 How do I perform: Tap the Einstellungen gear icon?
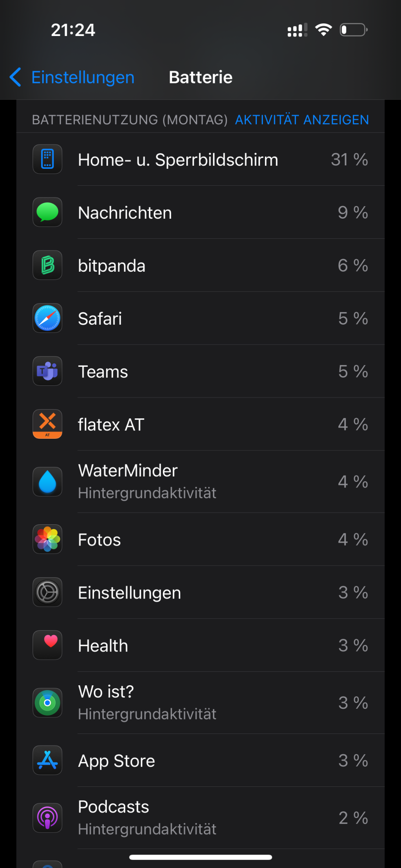(47, 592)
